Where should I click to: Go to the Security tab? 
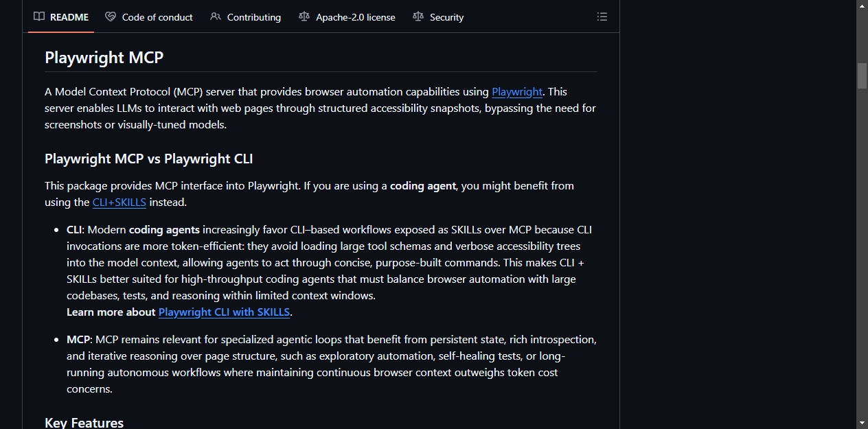click(438, 17)
